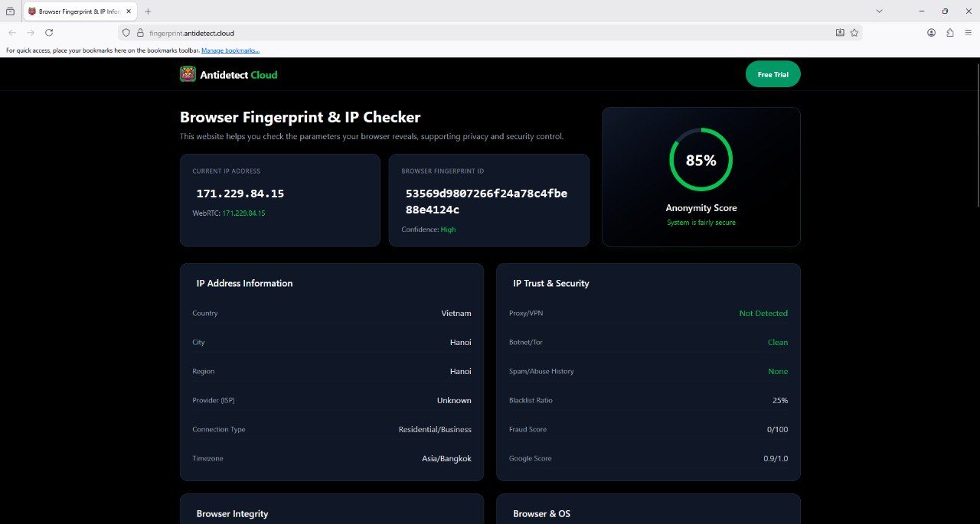The image size is (980, 524).
Task: Click the Proxy/VPN Not Detected status
Action: [763, 313]
